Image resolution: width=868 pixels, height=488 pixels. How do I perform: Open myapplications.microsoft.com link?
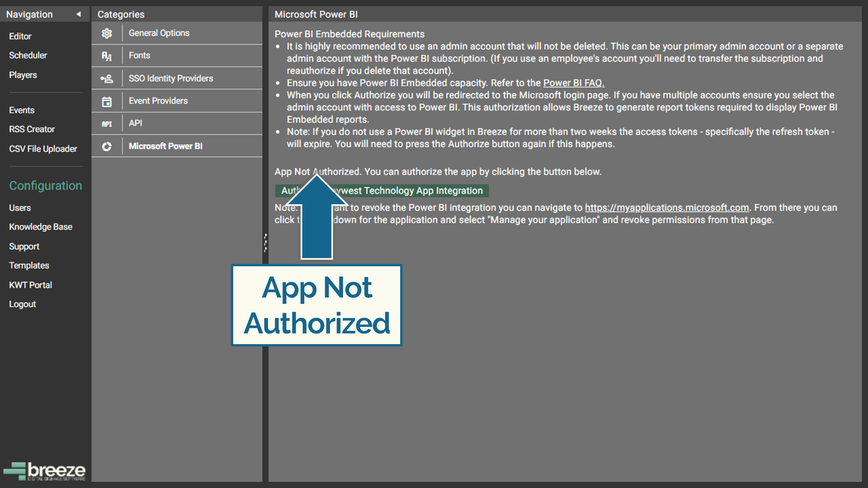click(x=667, y=208)
